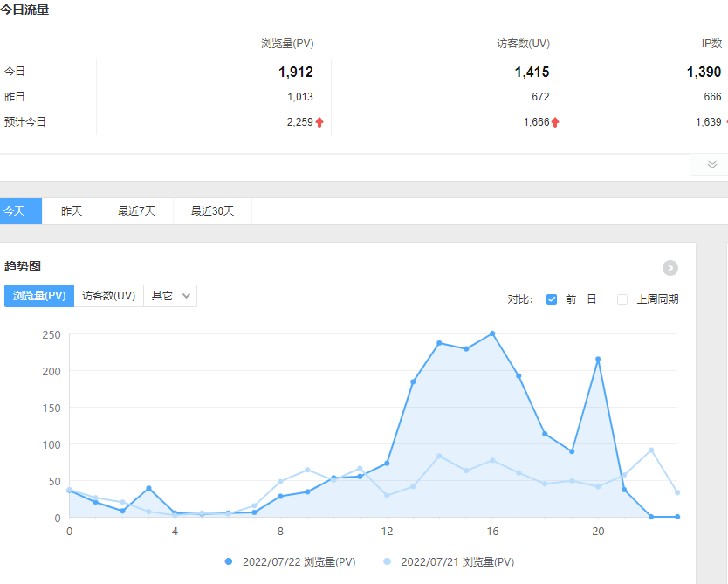Click the dark-blue data point at hour 12
728x584 pixels.
point(387,464)
